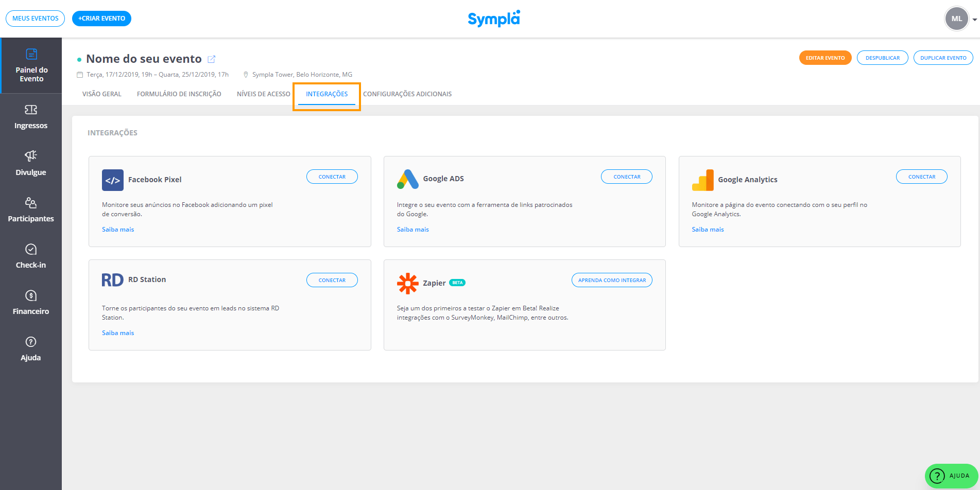980x490 pixels.
Task: Open the Participantes people icon
Action: point(31,202)
